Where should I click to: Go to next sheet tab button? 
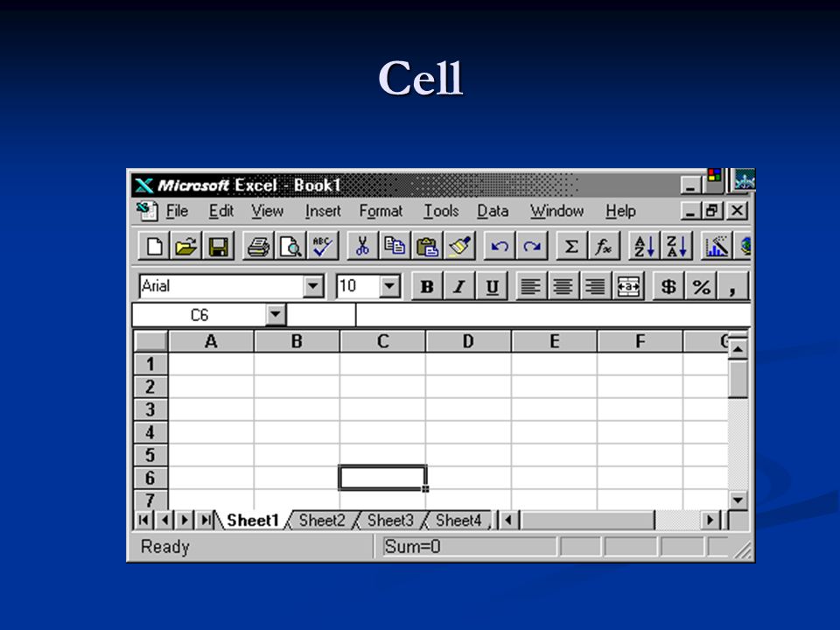point(185,520)
